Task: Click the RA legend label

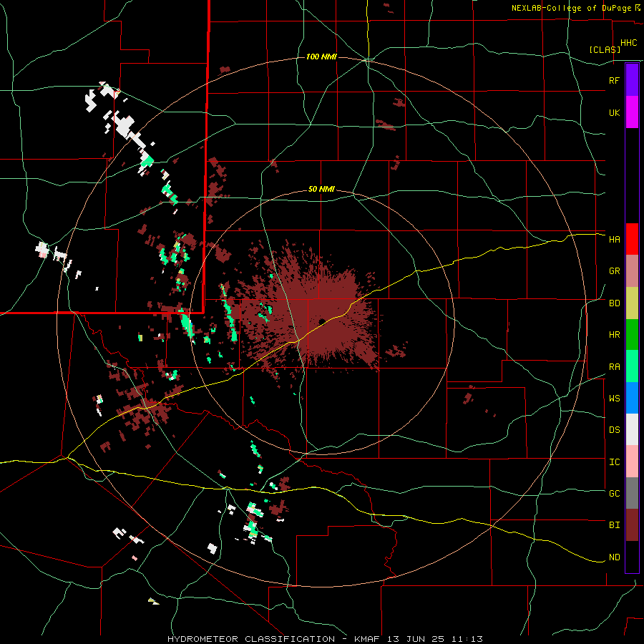Action: 614,367
